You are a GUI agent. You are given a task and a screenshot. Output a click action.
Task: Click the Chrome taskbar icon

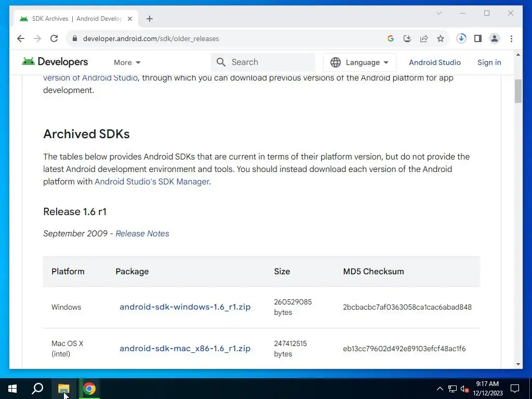(89, 389)
